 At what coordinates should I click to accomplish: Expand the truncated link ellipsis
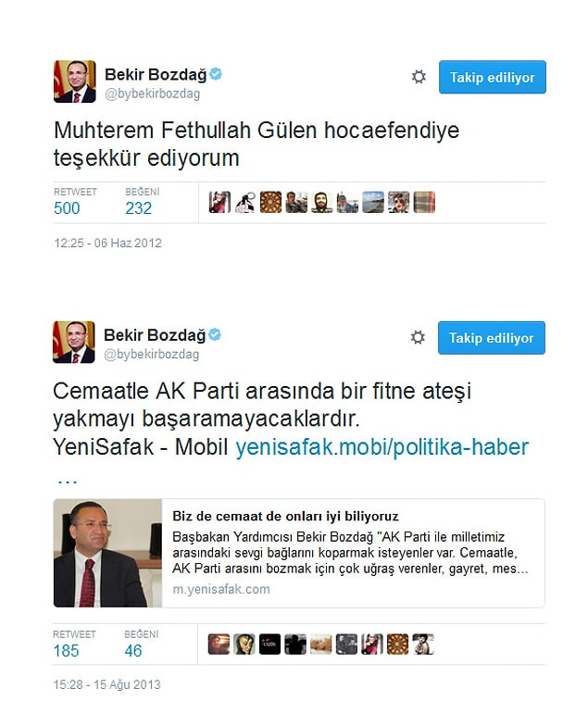[x=68, y=480]
